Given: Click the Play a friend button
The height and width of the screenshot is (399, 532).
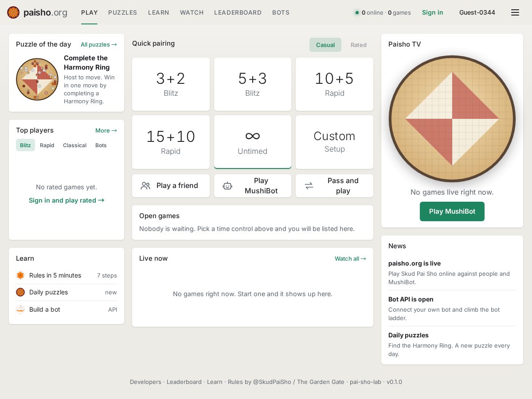Looking at the screenshot, I should [171, 186].
